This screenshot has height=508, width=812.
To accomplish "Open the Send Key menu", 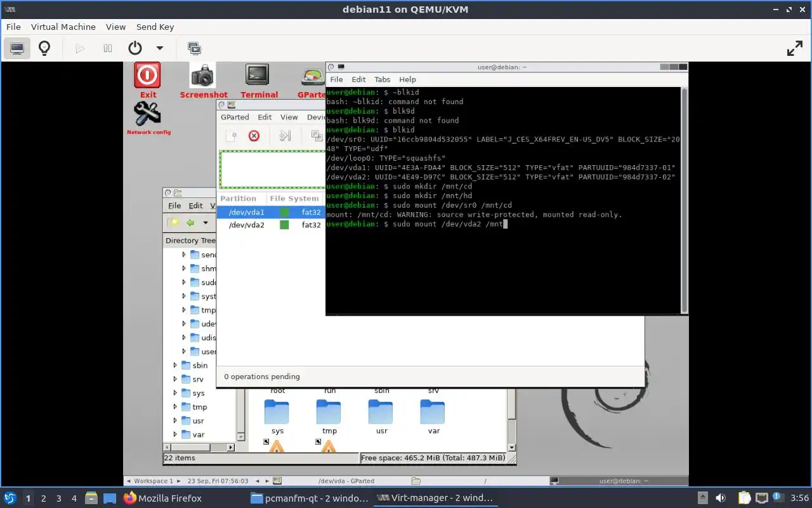I will 155,27.
